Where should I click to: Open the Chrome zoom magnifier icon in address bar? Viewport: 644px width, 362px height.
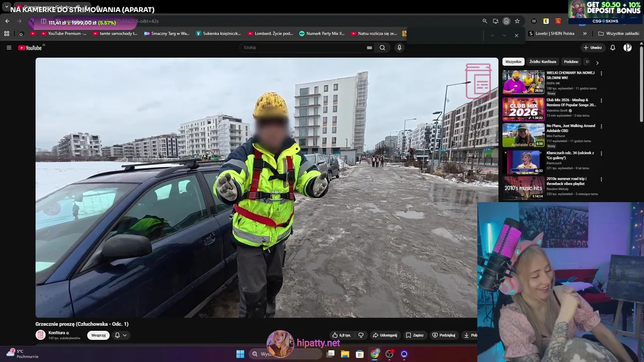(x=485, y=21)
